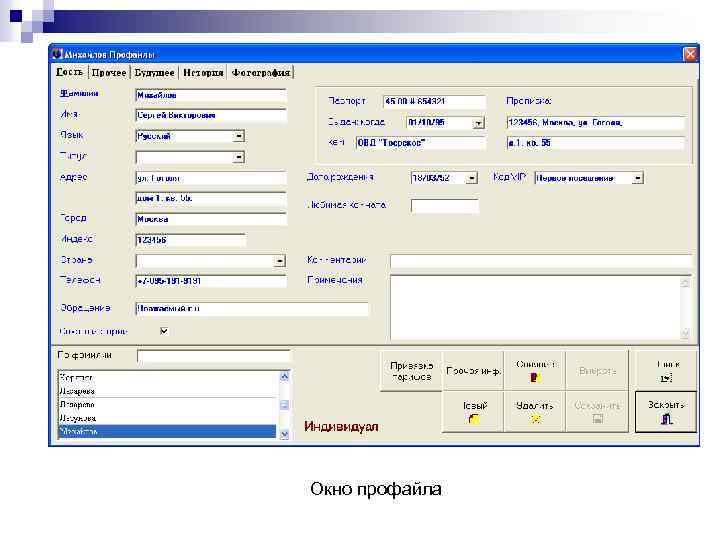Click the Обращение input field
This screenshot has height=540, width=720.
tap(252, 309)
